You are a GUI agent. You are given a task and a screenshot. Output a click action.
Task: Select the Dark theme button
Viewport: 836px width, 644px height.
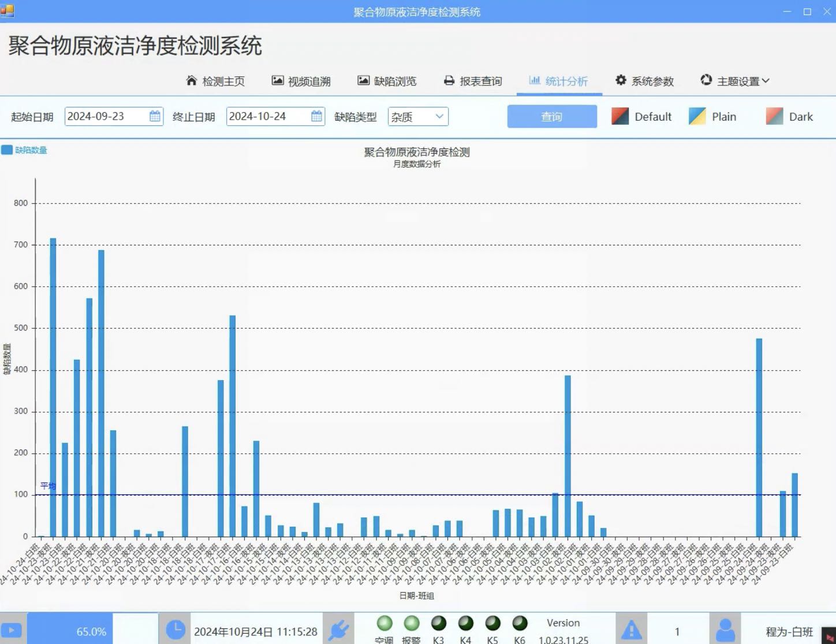790,116
